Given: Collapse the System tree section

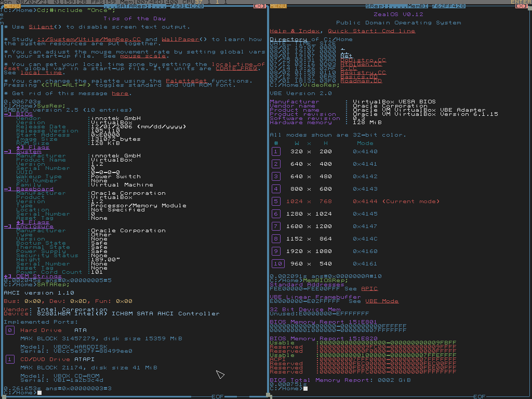Looking at the screenshot, I should [22, 151].
